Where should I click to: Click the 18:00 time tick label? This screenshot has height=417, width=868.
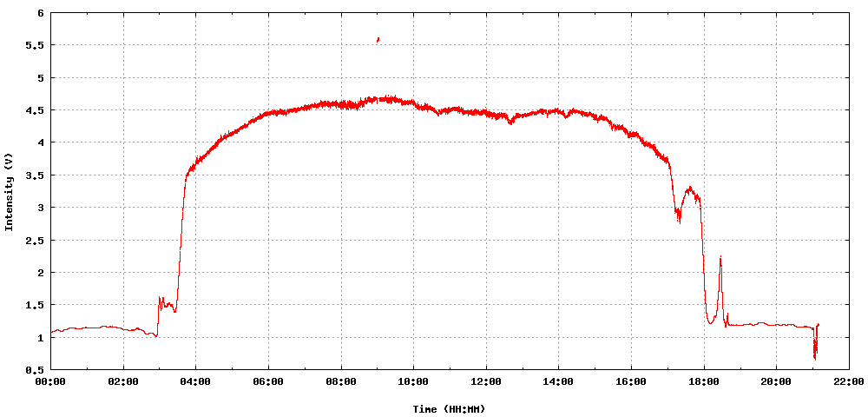pos(704,381)
